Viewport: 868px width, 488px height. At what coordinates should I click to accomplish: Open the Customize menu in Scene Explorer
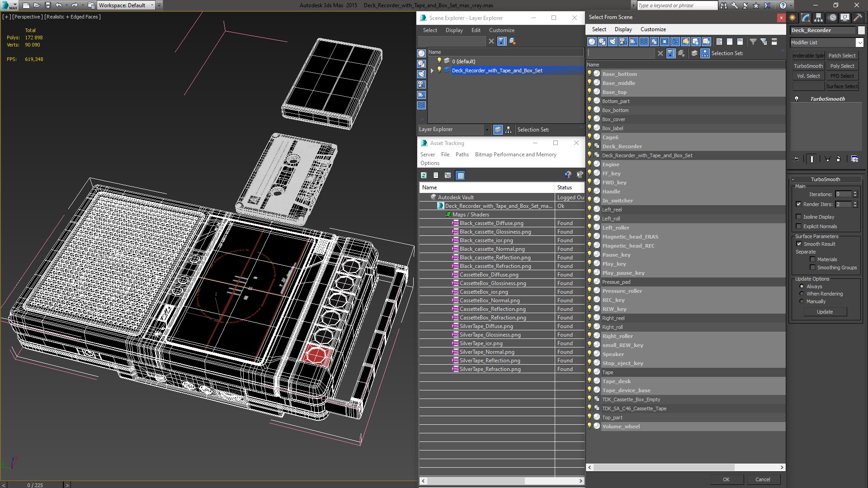click(501, 30)
